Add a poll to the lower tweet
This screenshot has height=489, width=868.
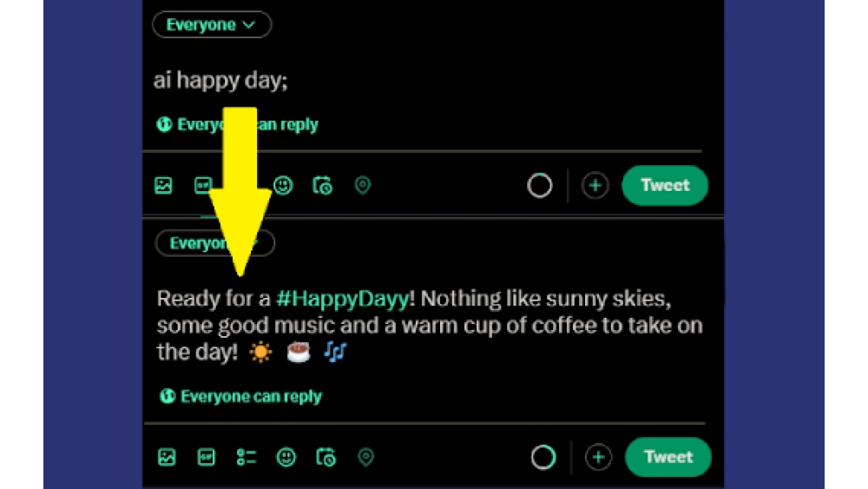247,458
